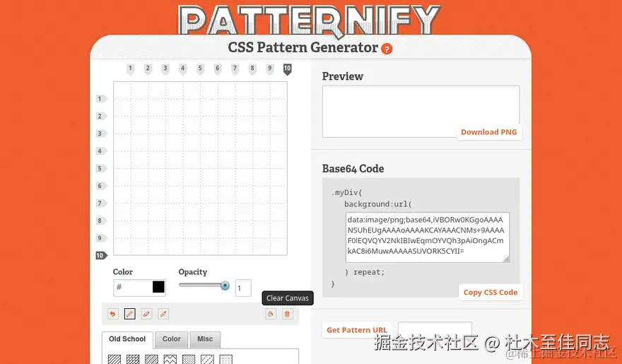Screen dimensions: 622x364
Task: Set canvas height with left marker 3
Action: pyautogui.click(x=101, y=134)
